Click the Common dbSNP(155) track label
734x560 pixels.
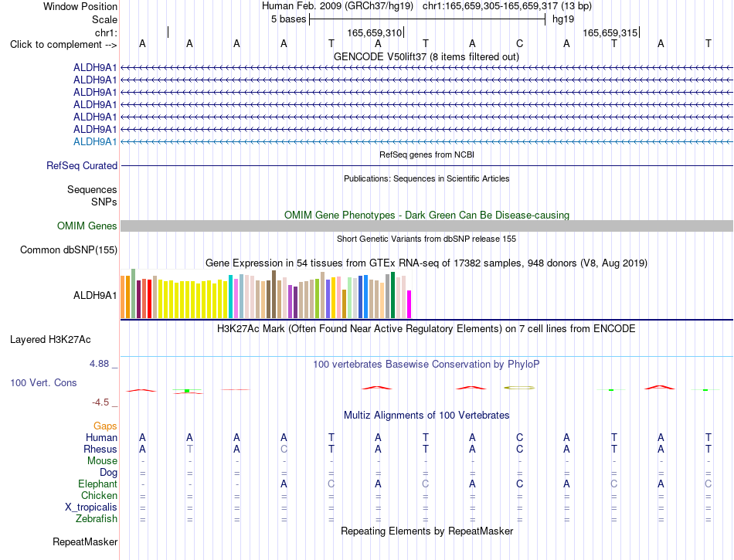68,249
